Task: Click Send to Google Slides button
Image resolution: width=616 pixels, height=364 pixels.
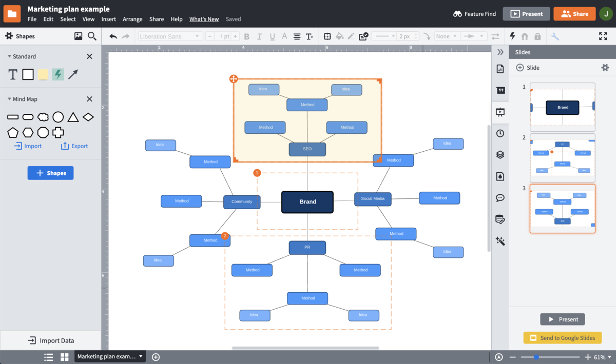Action: coord(562,338)
